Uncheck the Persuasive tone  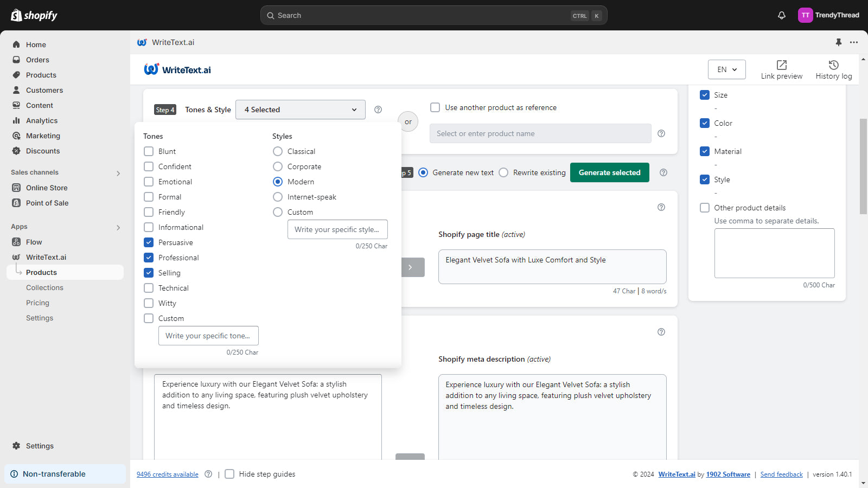(x=149, y=242)
